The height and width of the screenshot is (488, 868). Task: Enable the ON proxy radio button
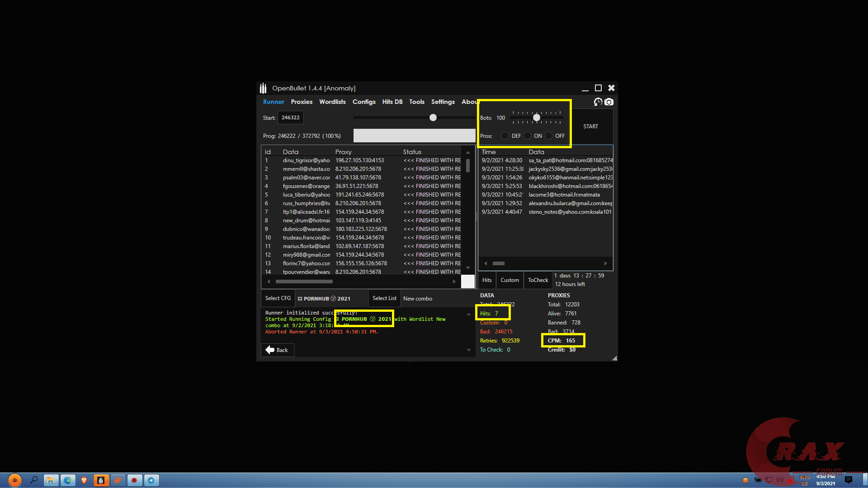(527, 136)
